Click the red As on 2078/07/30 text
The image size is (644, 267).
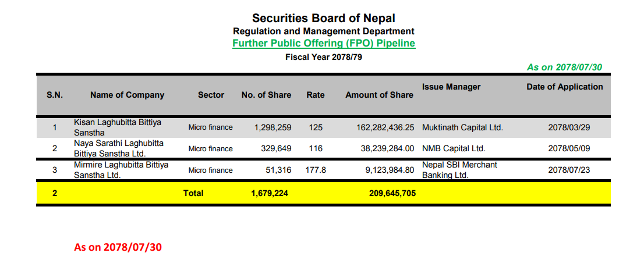pos(118,247)
